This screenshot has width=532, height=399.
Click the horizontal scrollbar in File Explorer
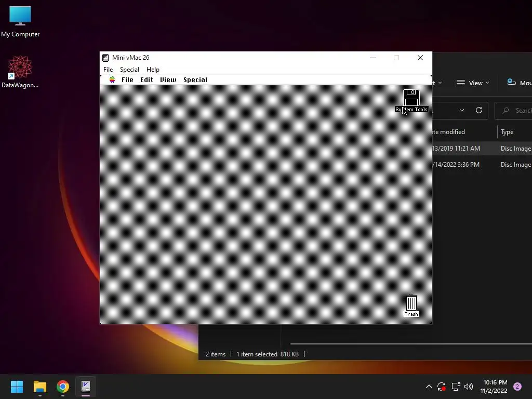(x=411, y=344)
